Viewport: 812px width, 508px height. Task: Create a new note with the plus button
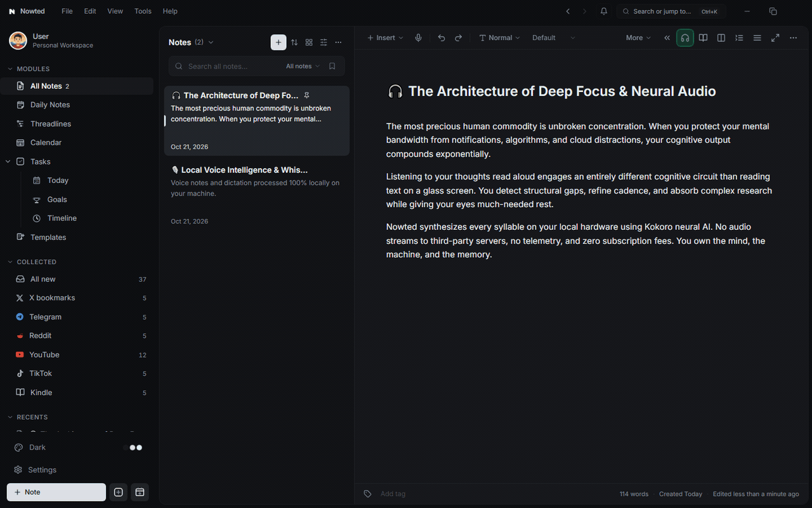[x=278, y=43]
